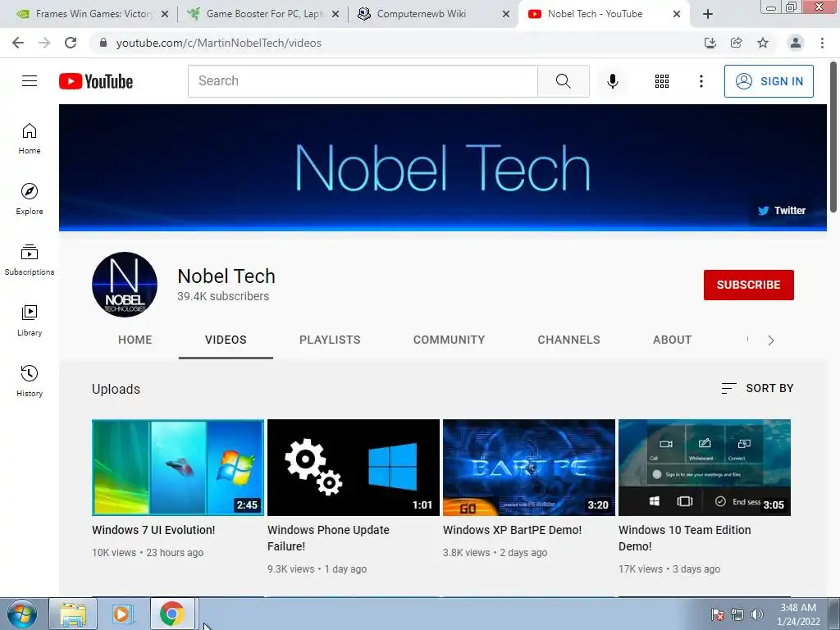Image resolution: width=840 pixels, height=630 pixels.
Task: Open Windows 7 UI Evolution thumbnail
Action: (x=178, y=468)
